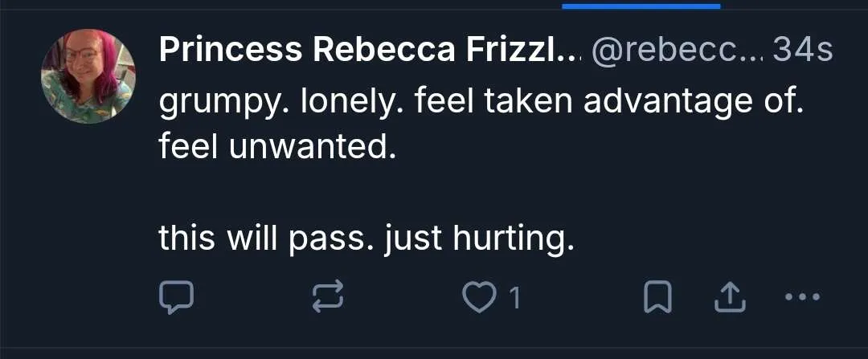
Task: Click the @rebecc... handle
Action: tap(677, 51)
